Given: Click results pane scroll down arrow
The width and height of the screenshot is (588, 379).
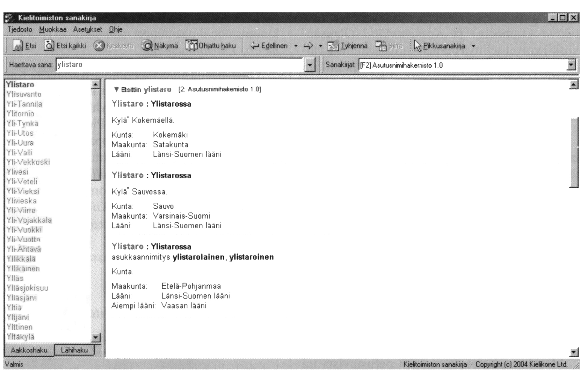Looking at the screenshot, I should coord(574,352).
